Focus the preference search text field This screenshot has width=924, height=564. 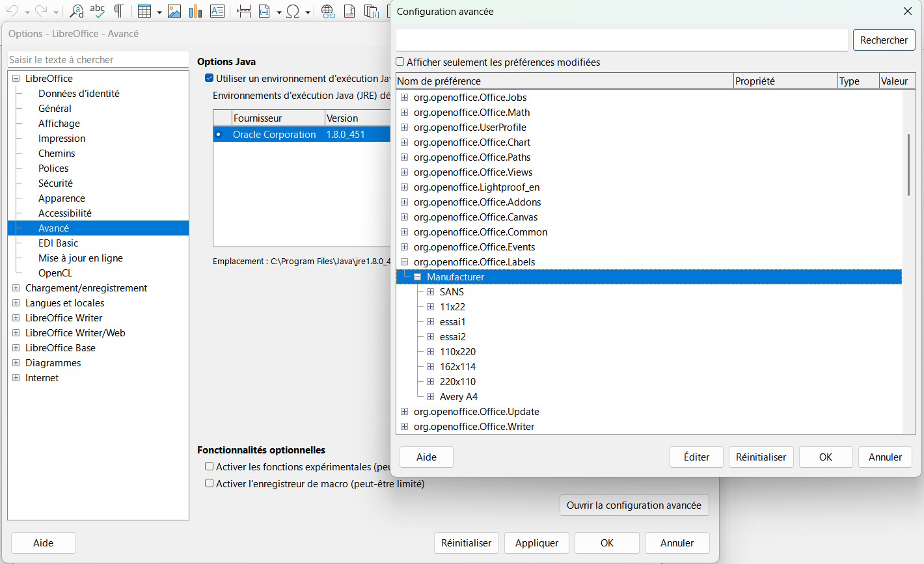[621, 40]
